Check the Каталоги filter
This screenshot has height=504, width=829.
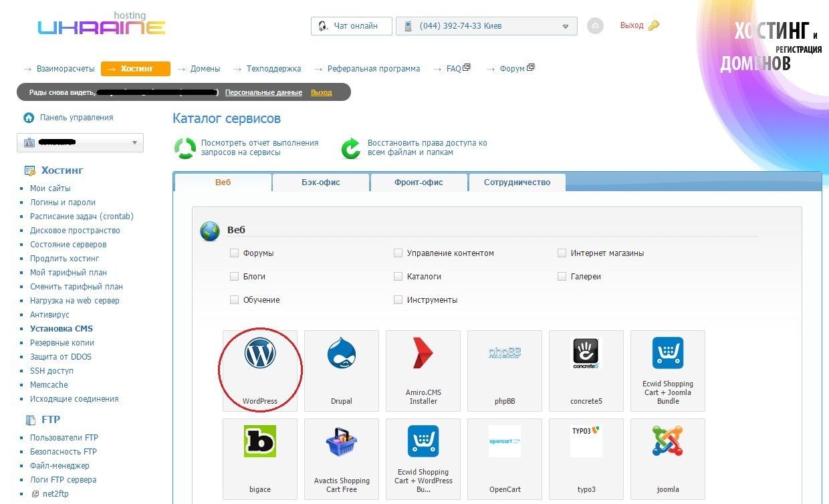(398, 276)
